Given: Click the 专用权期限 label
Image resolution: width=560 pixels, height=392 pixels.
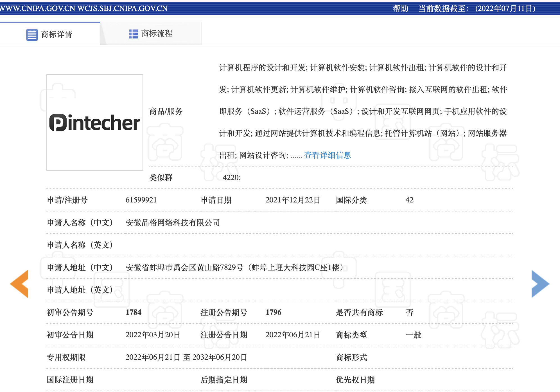Looking at the screenshot, I should [x=66, y=357].
